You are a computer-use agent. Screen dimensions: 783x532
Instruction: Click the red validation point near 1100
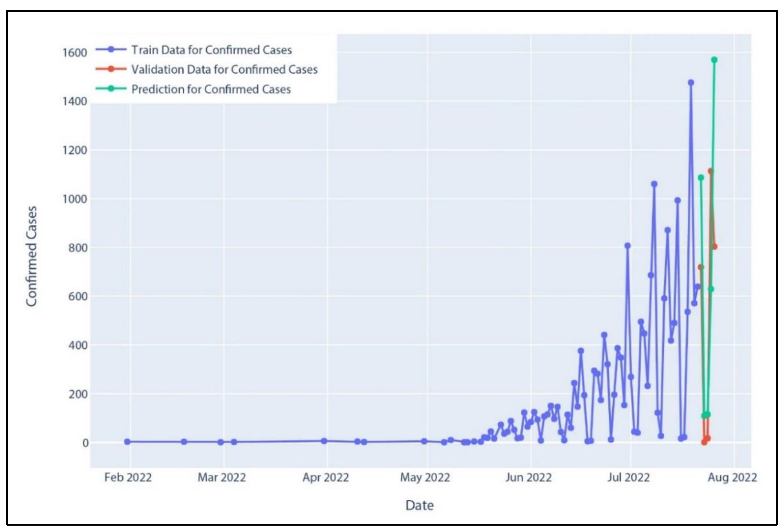coord(711,171)
